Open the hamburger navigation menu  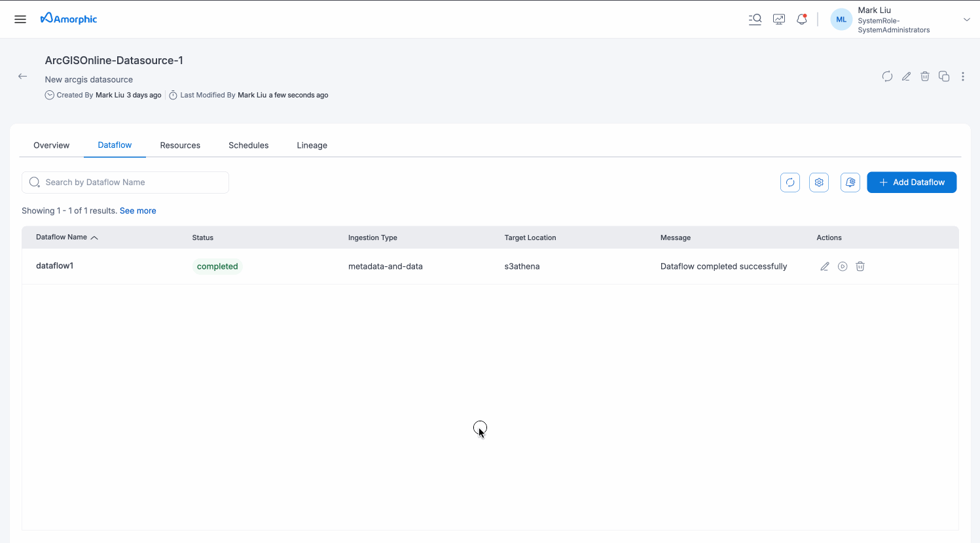coord(20,19)
